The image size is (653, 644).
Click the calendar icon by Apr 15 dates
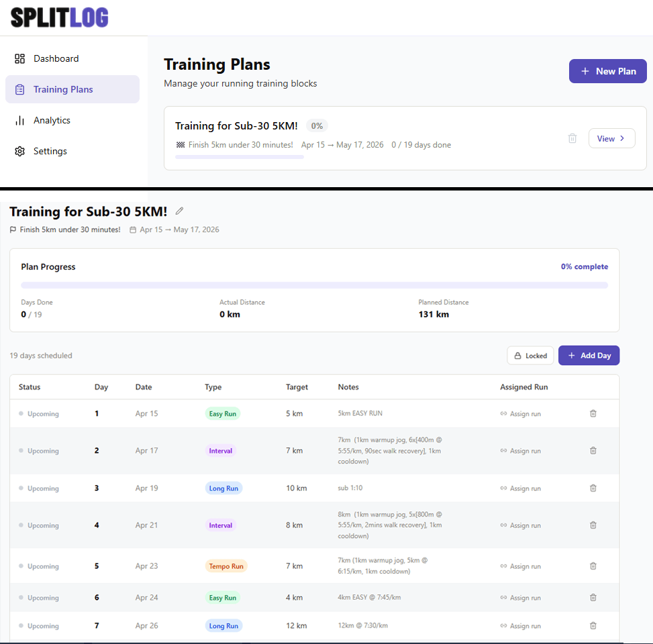click(x=132, y=230)
